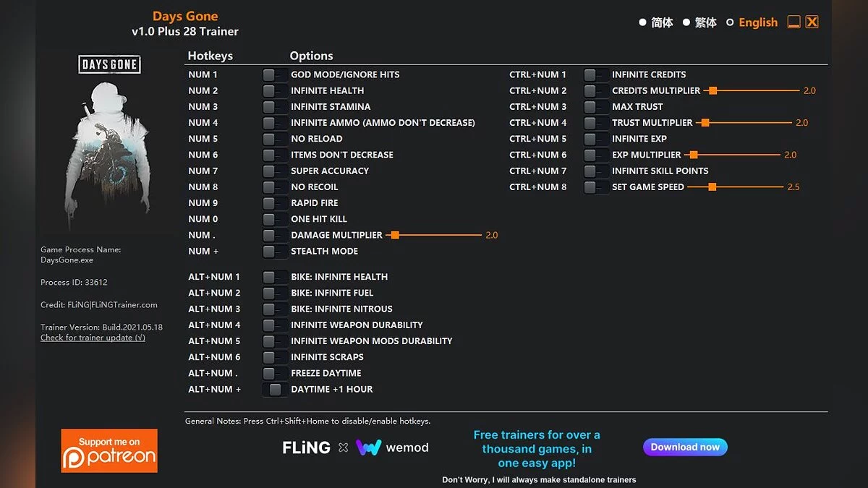Click the WeMod logo icon

[x=368, y=448]
